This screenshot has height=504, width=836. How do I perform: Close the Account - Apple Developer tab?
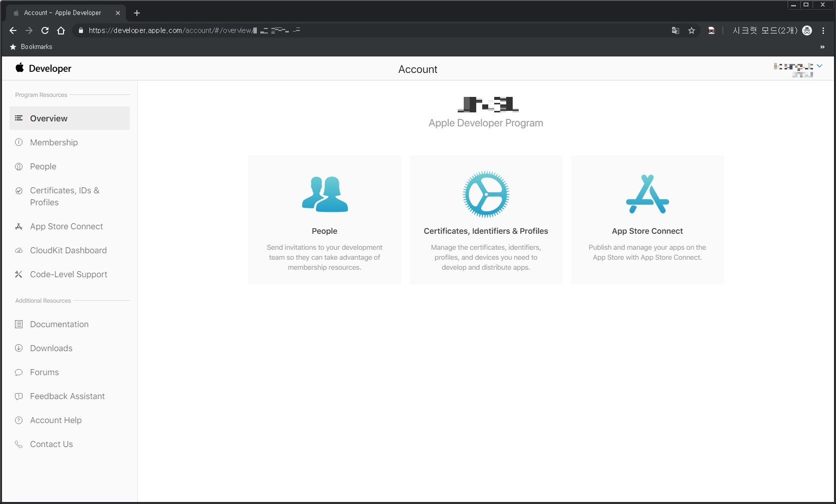(118, 13)
